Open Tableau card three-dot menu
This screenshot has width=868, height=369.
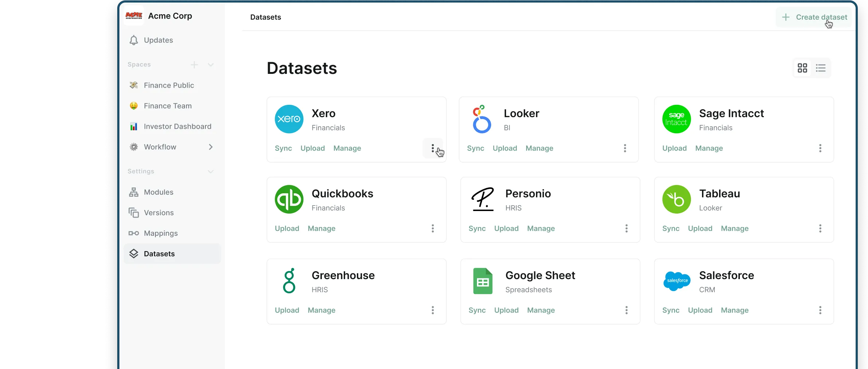[820, 229]
